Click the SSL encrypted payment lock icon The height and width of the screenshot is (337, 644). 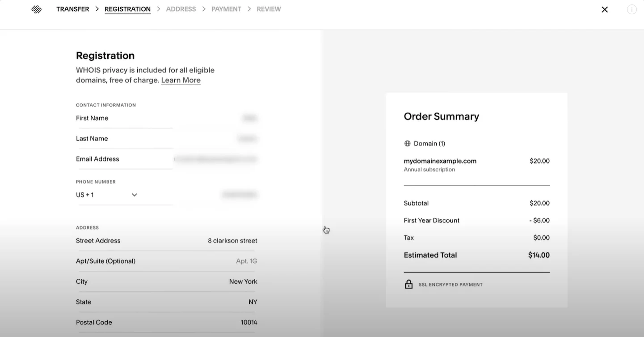[408, 285]
